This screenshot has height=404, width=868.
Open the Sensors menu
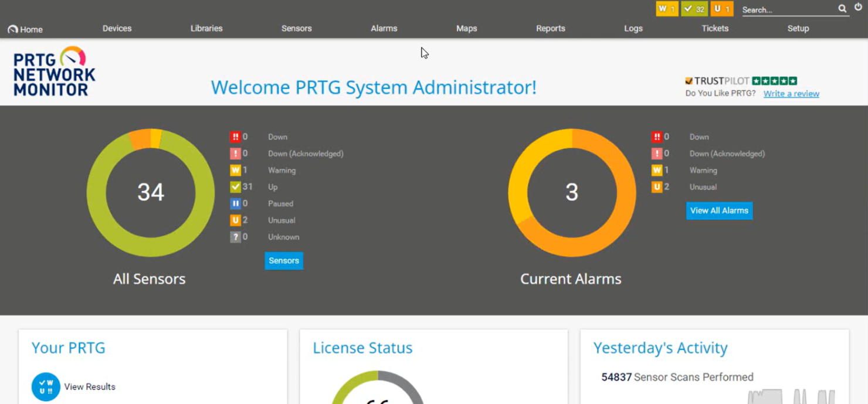click(x=296, y=28)
